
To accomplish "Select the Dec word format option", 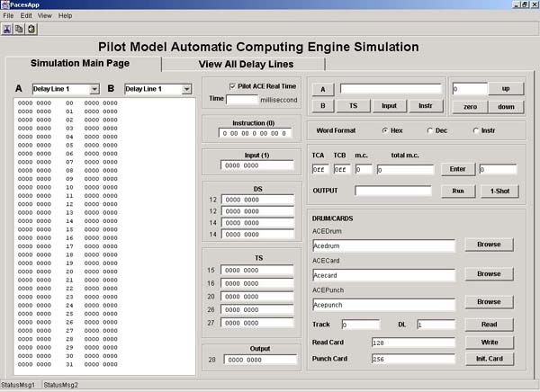I will pos(430,130).
